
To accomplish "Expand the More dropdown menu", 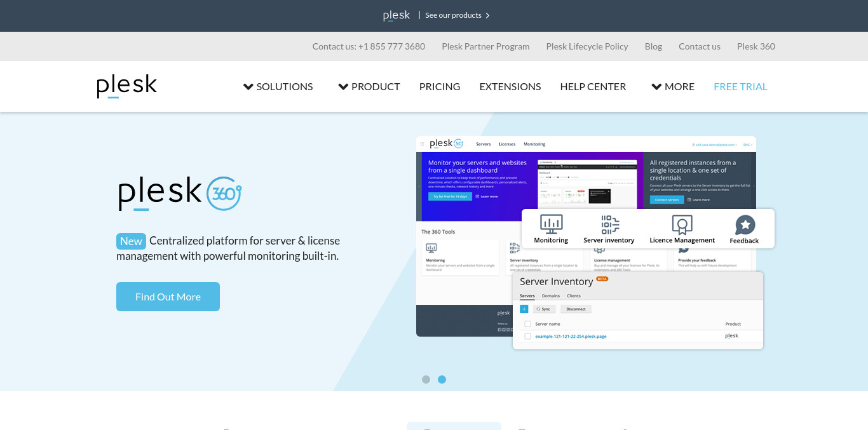I will [673, 86].
